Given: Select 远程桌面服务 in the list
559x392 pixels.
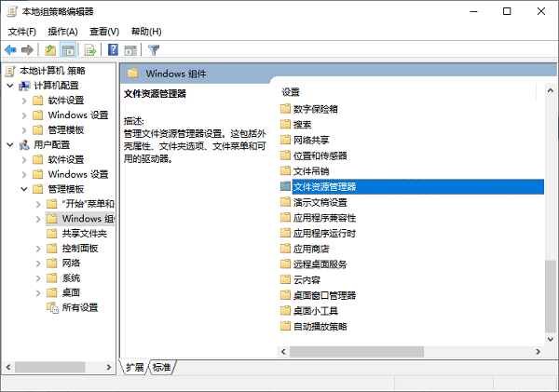Looking at the screenshot, I should point(320,264).
